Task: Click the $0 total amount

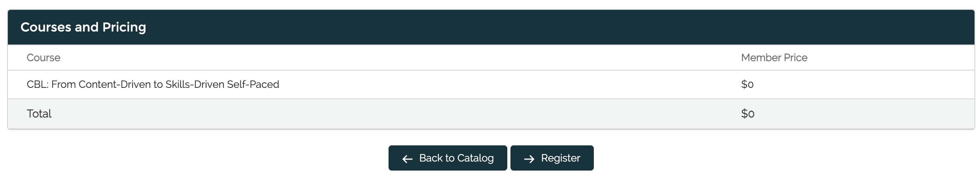Action: 748,114
